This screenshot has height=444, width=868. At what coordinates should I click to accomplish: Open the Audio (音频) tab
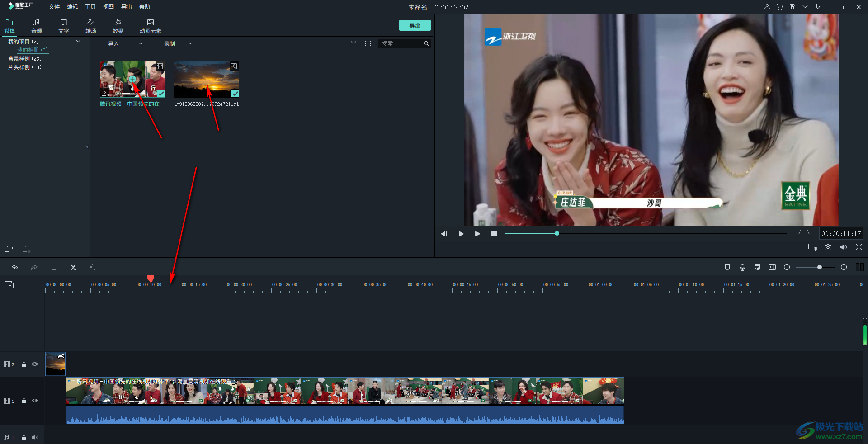(37, 26)
